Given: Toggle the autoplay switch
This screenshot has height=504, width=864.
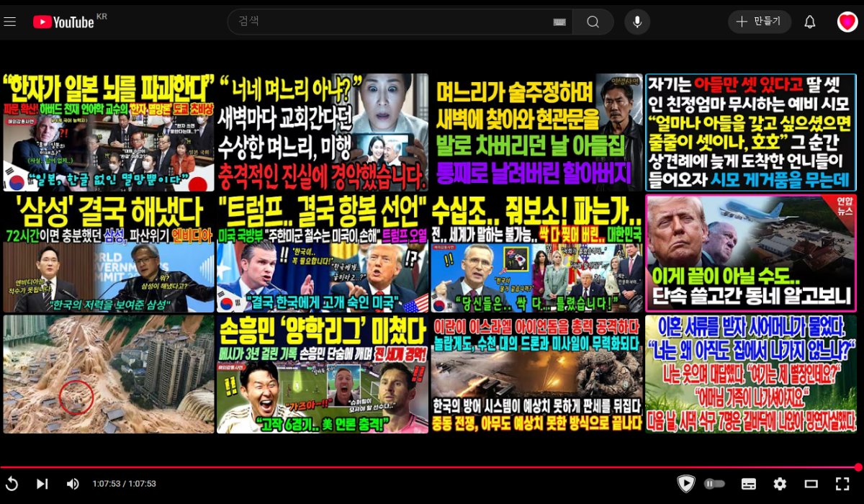Looking at the screenshot, I should pos(714,484).
